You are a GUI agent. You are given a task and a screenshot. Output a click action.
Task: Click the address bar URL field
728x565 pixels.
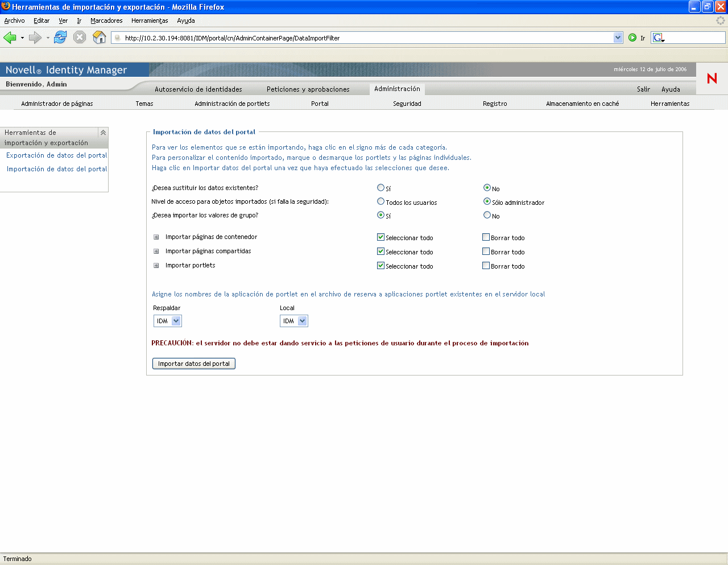[x=367, y=38]
